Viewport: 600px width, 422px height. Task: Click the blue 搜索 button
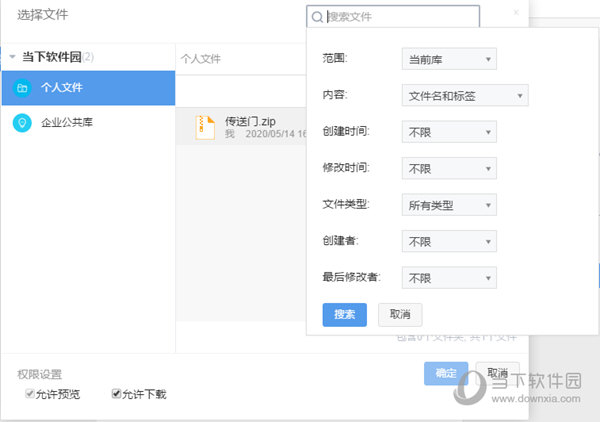[344, 314]
